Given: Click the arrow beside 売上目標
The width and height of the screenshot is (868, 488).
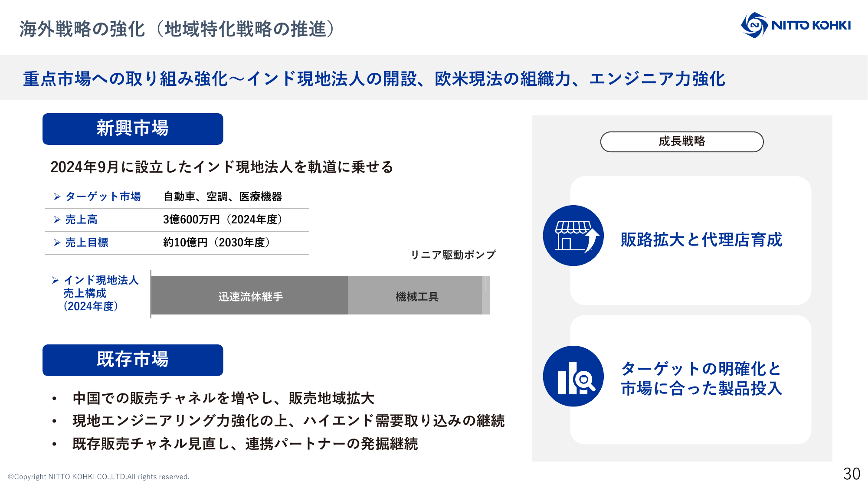Looking at the screenshot, I should tap(57, 243).
